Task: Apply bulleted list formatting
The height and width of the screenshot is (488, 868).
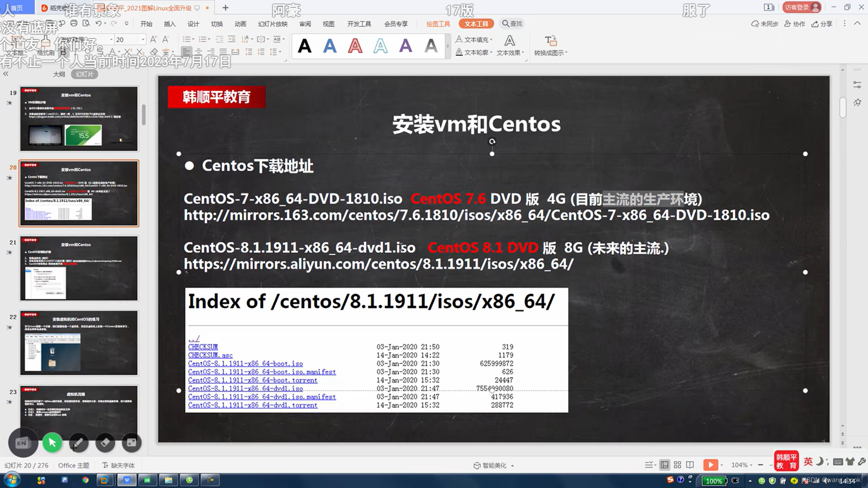Action: tap(187, 39)
